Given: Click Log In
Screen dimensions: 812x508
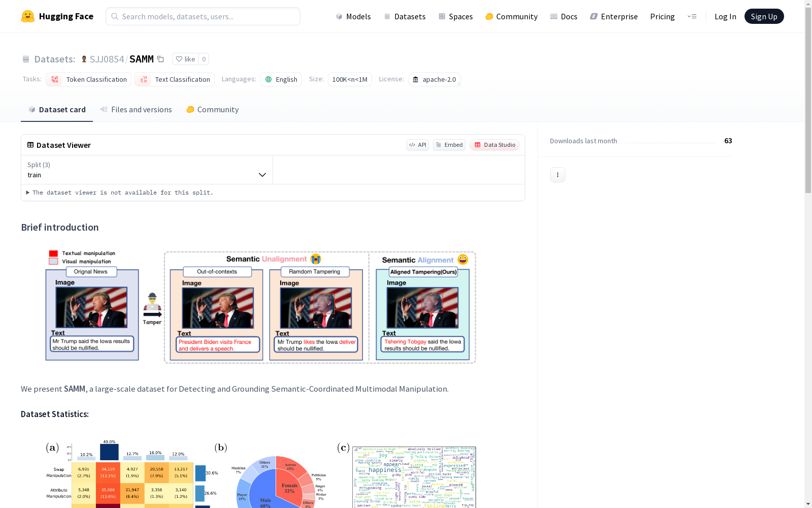Looking at the screenshot, I should coord(725,16).
